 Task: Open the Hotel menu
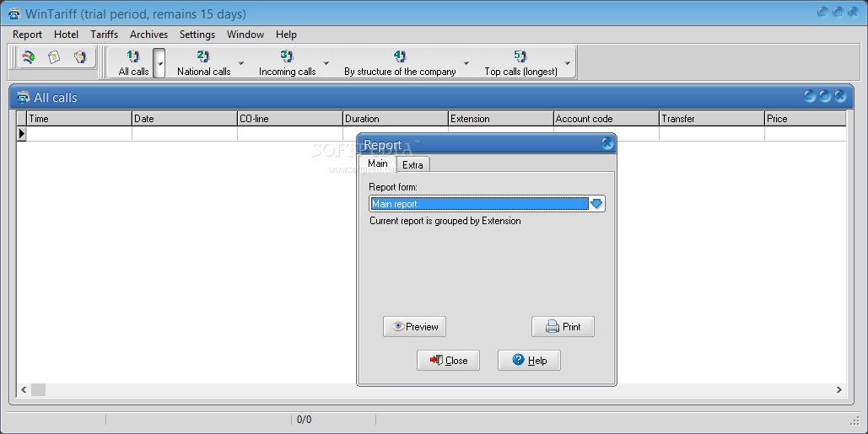click(66, 35)
